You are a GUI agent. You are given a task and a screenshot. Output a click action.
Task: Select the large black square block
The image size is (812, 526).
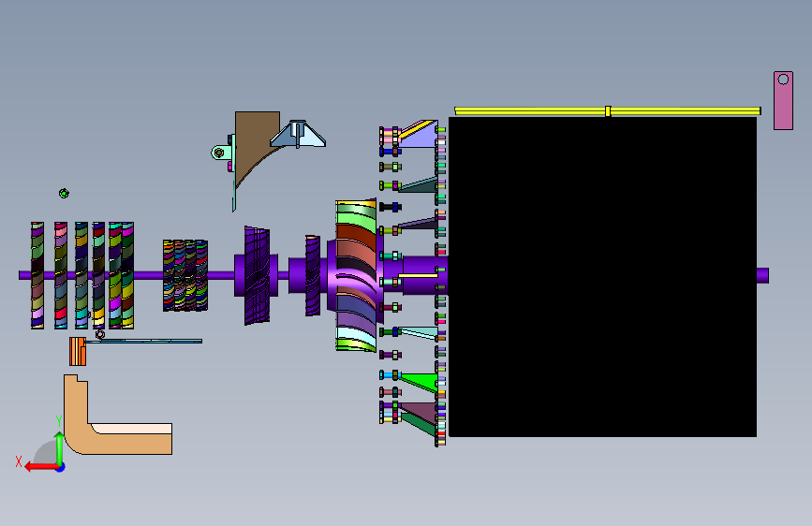coord(602,277)
